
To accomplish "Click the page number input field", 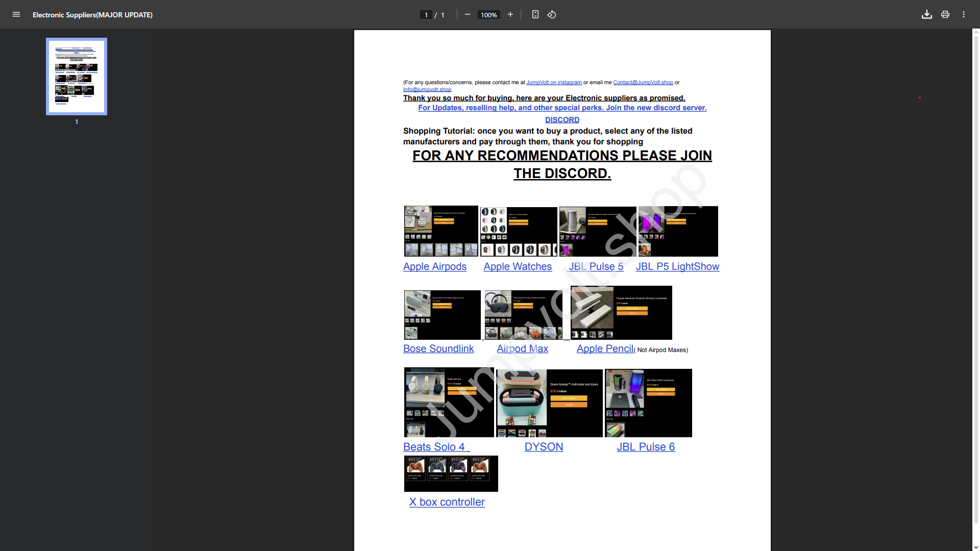I will pos(426,15).
